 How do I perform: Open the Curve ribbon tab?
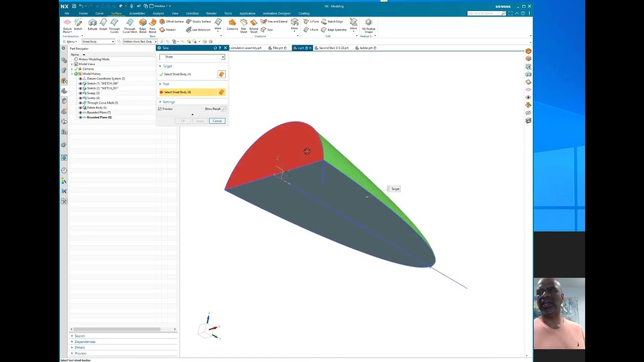click(x=99, y=14)
